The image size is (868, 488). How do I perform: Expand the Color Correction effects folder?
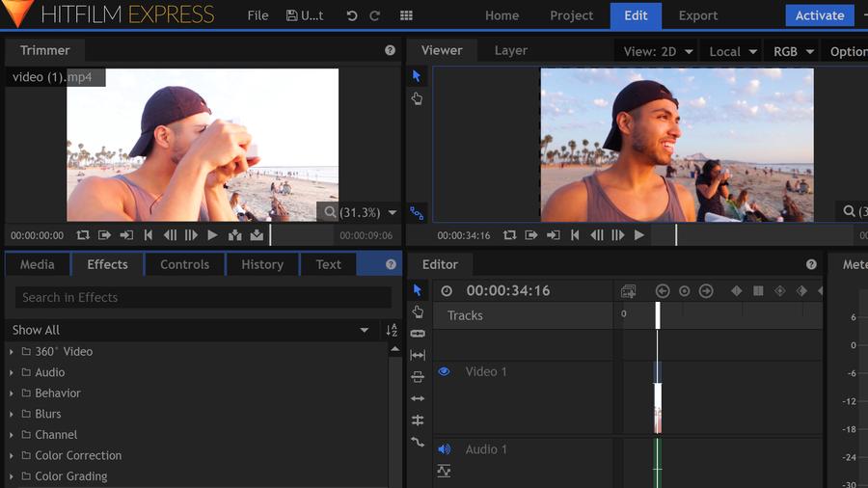11,456
